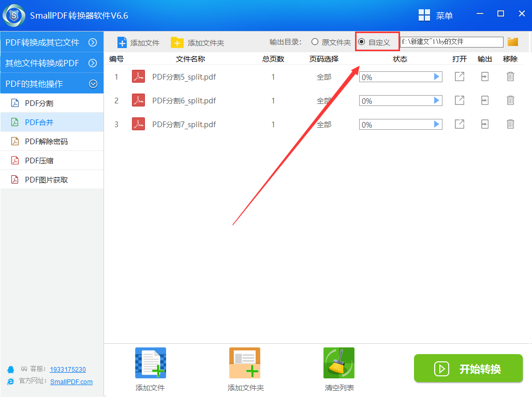The width and height of the screenshot is (532, 397).
Task: Remove PDF分割7_split.pdf with trash icon
Action: pyautogui.click(x=510, y=124)
